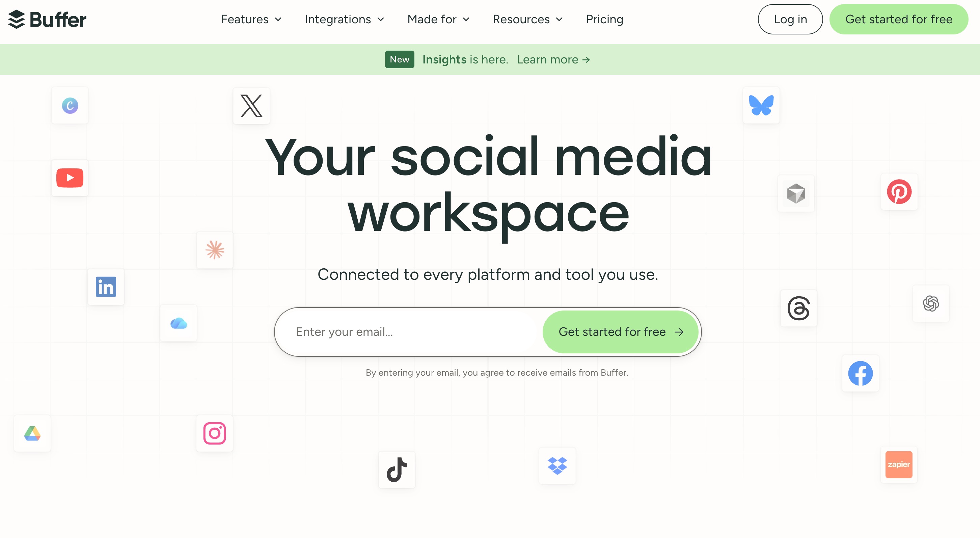Click the gray cube icon tile
980x538 pixels.
click(x=796, y=194)
